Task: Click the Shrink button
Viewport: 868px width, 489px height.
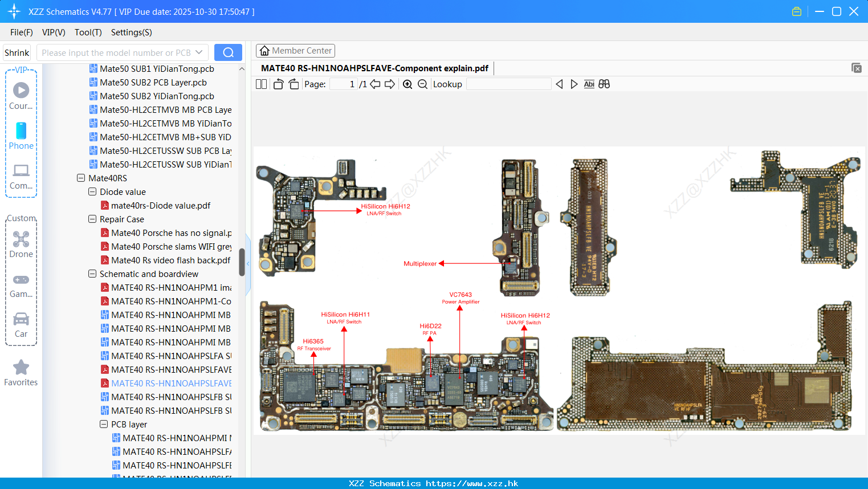Action: [17, 52]
